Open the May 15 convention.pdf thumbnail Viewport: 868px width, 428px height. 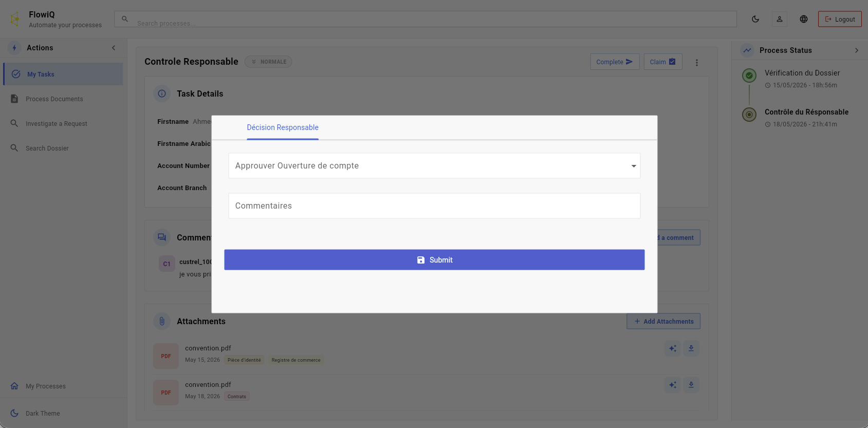tap(166, 356)
